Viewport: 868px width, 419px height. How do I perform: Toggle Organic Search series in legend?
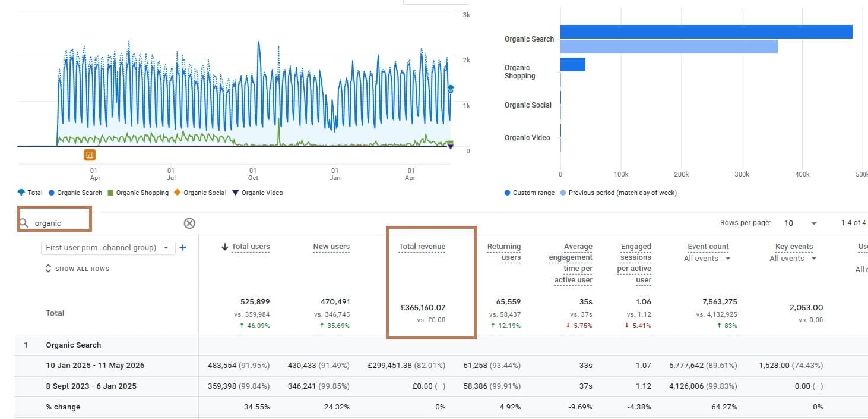tap(75, 193)
